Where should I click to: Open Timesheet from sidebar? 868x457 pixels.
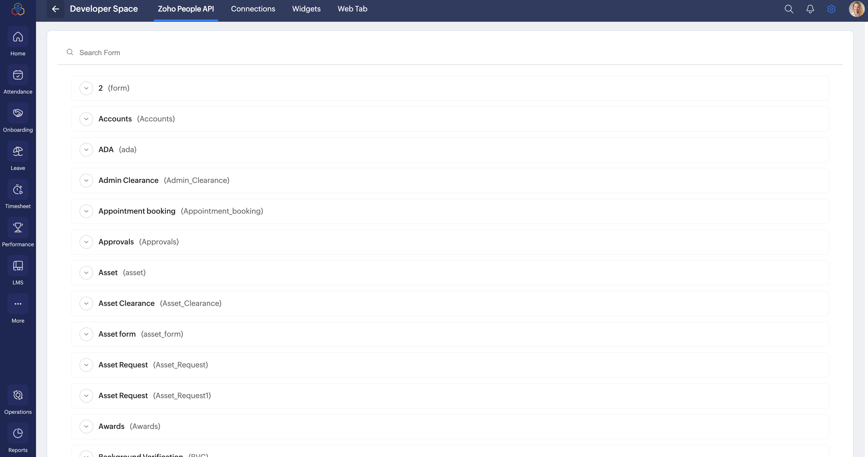[x=18, y=190]
